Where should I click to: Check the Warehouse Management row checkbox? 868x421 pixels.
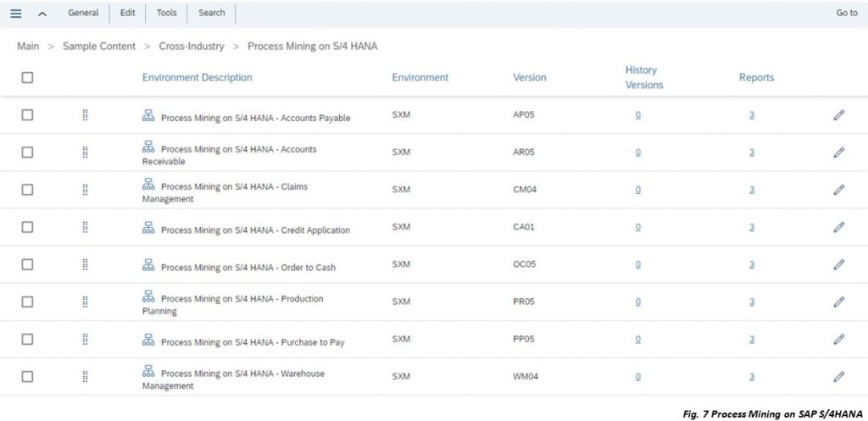(x=27, y=376)
